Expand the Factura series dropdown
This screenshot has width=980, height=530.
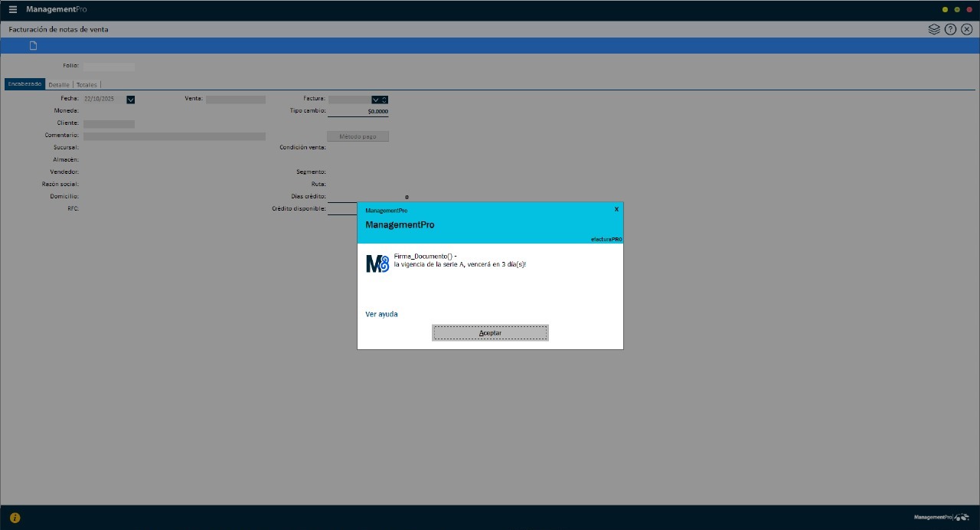pos(376,100)
